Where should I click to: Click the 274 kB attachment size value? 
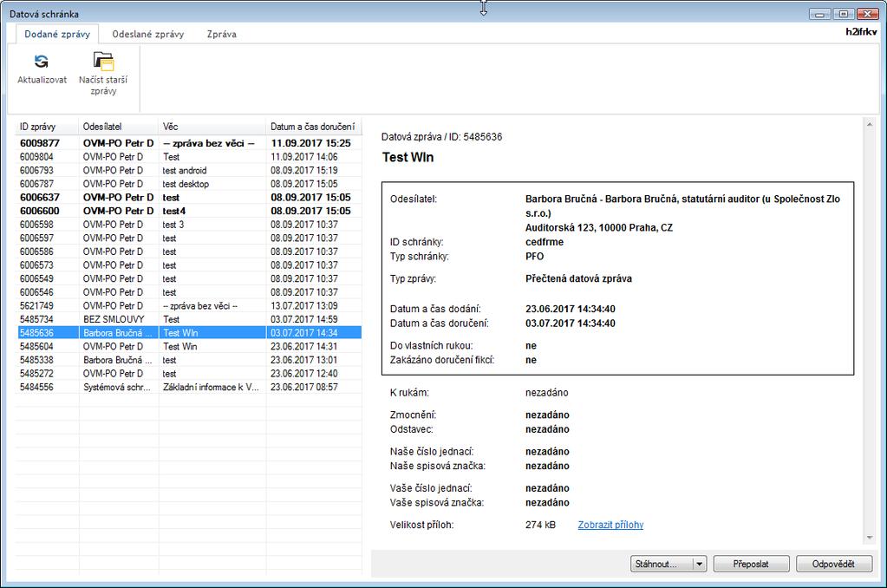(x=541, y=525)
